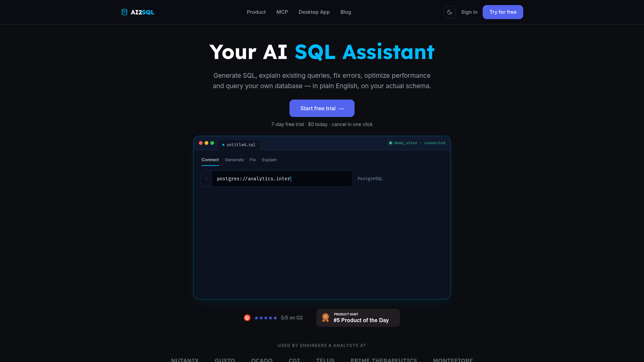This screenshot has width=644, height=362.
Task: Open the MCP navigation item
Action: [282, 12]
